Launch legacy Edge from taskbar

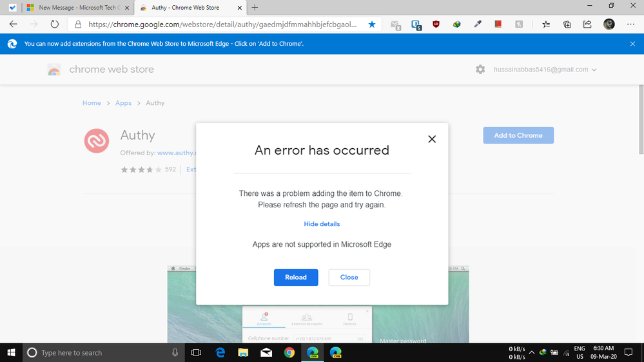point(220,352)
